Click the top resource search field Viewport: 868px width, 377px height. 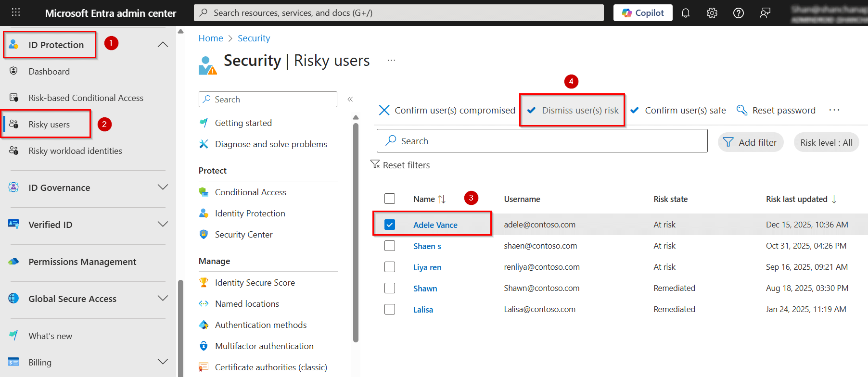click(399, 13)
